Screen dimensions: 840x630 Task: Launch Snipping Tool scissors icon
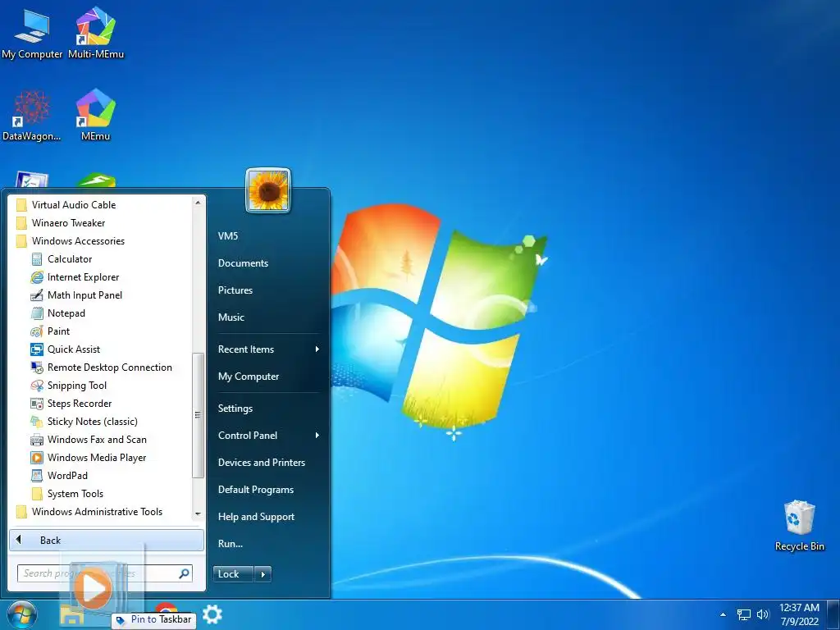36,386
